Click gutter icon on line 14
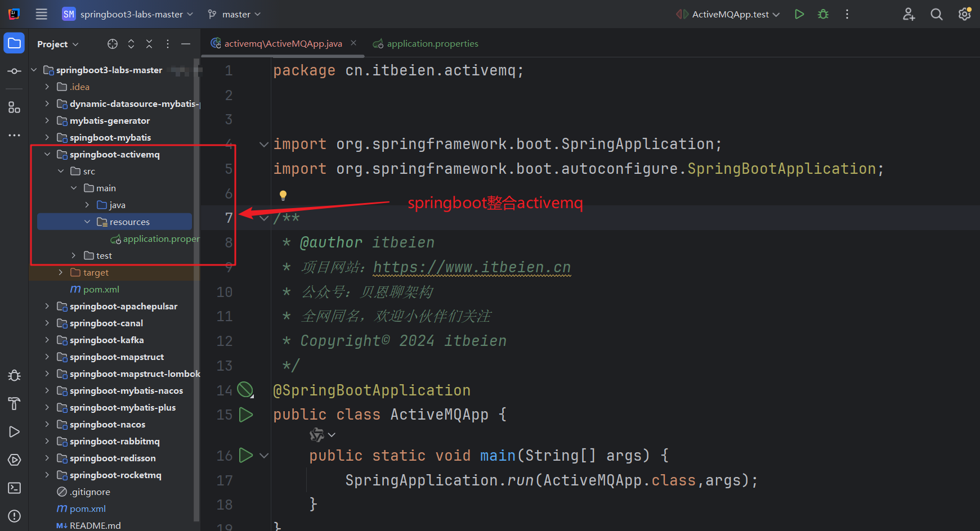The width and height of the screenshot is (980, 531). 245,389
